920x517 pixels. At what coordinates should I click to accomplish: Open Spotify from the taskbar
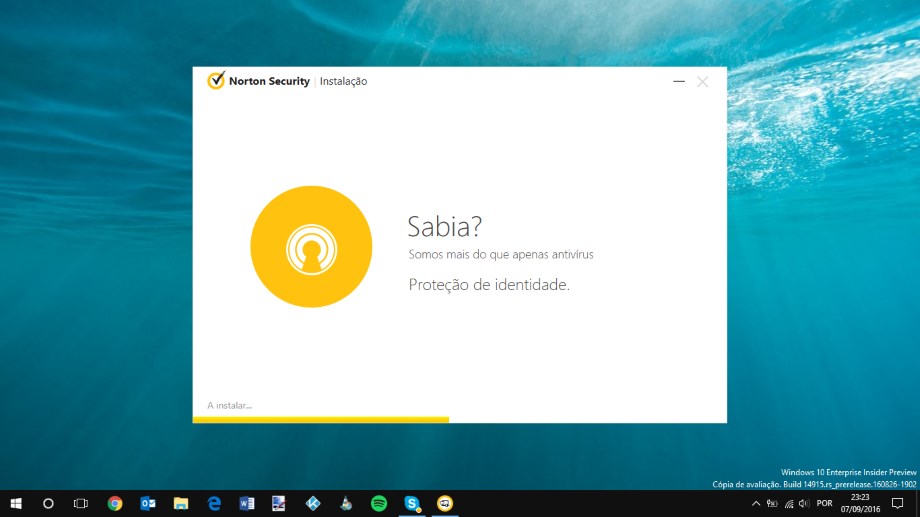click(378, 503)
